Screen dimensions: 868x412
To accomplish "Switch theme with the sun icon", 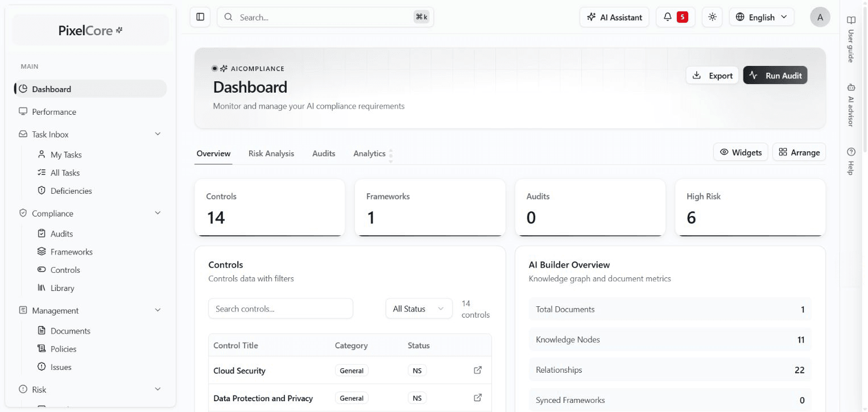I will pyautogui.click(x=712, y=17).
